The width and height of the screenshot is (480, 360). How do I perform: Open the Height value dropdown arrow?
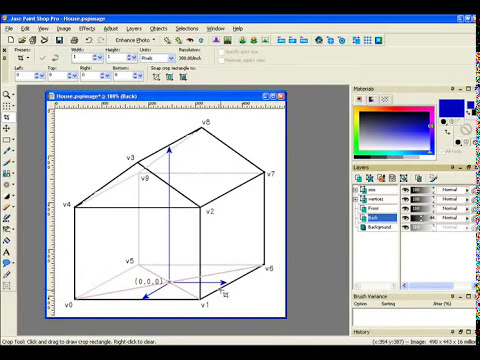pyautogui.click(x=134, y=58)
